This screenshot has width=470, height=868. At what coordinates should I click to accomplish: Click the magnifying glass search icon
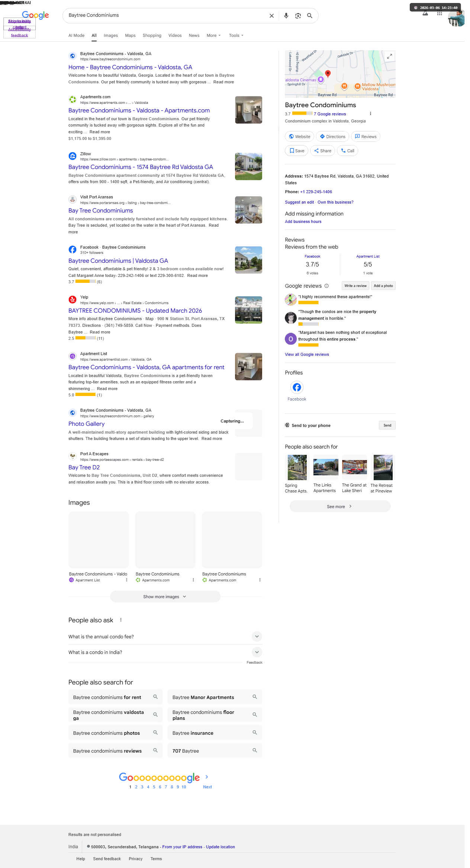click(309, 16)
